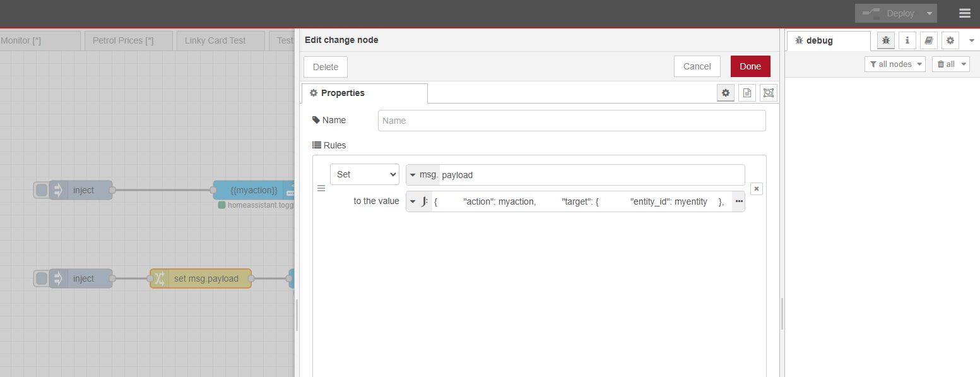Screen dimensions: 980x377
Task: Open node description document icon
Action: [x=747, y=93]
